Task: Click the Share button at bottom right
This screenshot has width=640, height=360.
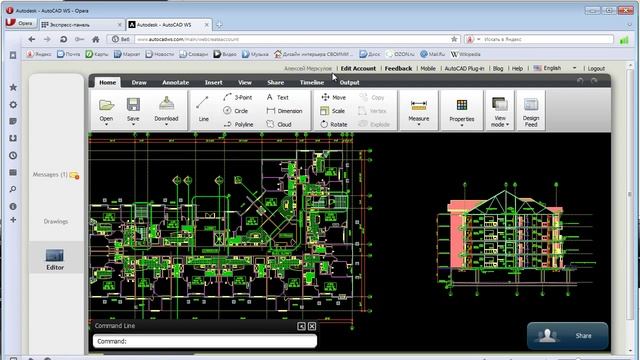Action: [x=567, y=336]
